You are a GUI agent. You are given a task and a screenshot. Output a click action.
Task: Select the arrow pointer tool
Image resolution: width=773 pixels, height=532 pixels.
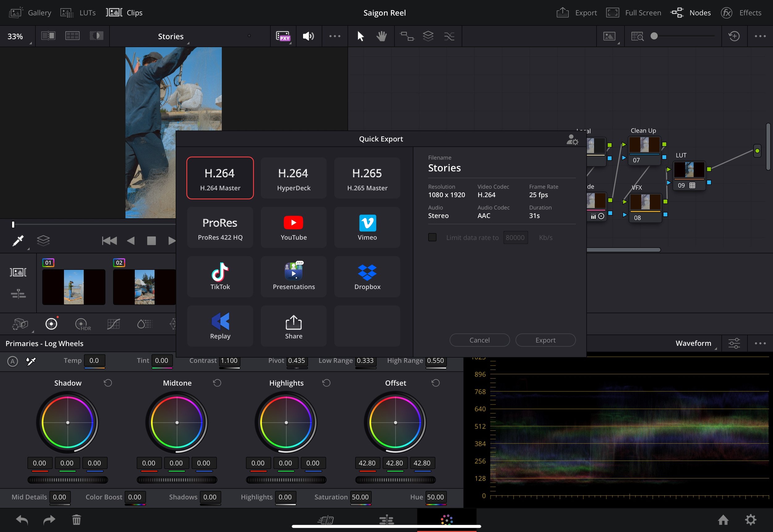[x=360, y=36]
